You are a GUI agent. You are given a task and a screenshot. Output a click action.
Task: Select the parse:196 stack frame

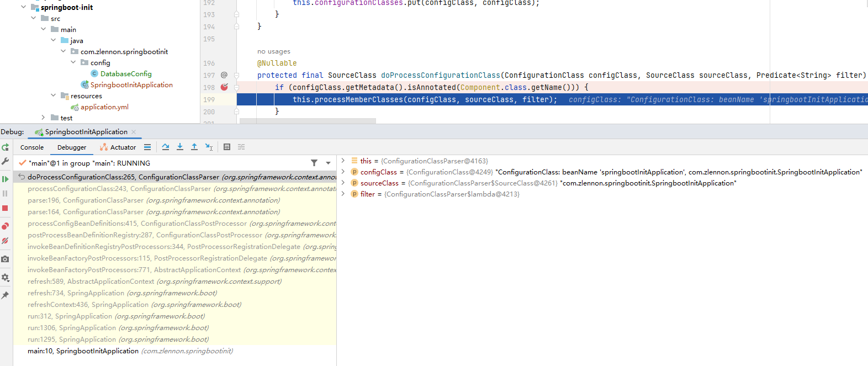click(174, 200)
